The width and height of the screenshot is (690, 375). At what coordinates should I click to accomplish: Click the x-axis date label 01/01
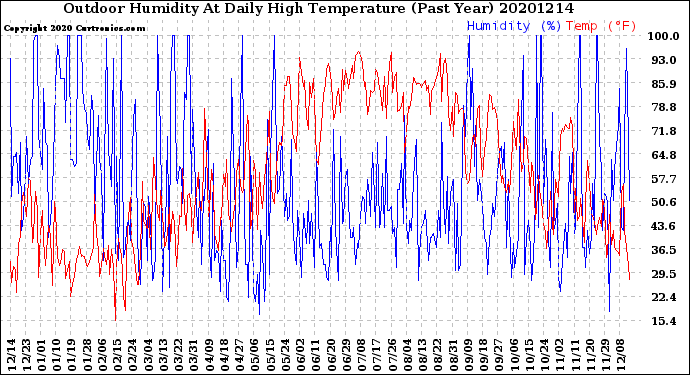[x=41, y=355]
